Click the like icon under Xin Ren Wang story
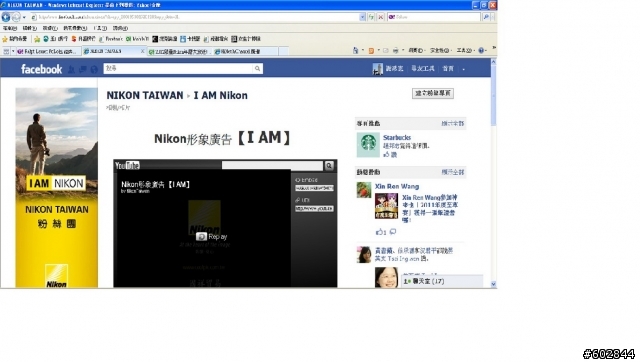 pos(380,232)
